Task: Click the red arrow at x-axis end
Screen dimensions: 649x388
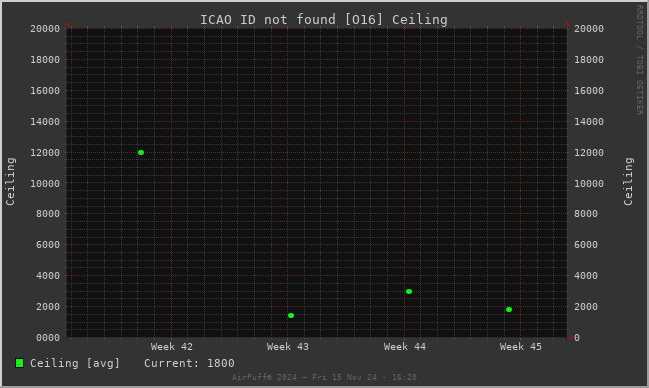Action: (571, 337)
